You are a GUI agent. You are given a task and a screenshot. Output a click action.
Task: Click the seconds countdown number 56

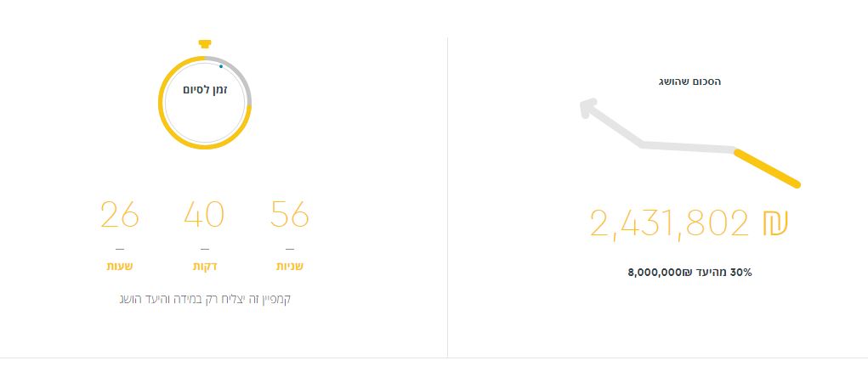[x=290, y=215]
